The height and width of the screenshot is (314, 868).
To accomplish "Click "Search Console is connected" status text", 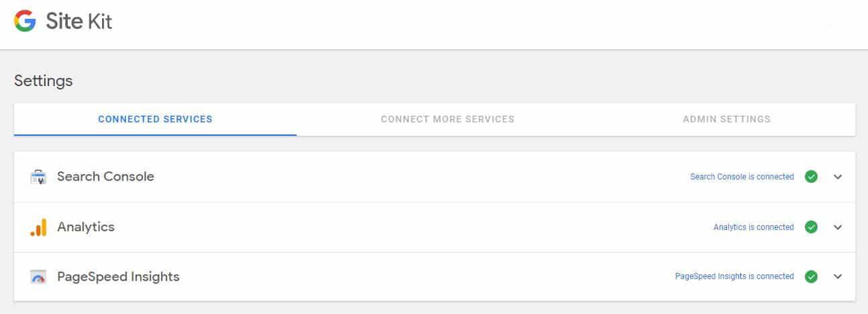I will click(742, 177).
